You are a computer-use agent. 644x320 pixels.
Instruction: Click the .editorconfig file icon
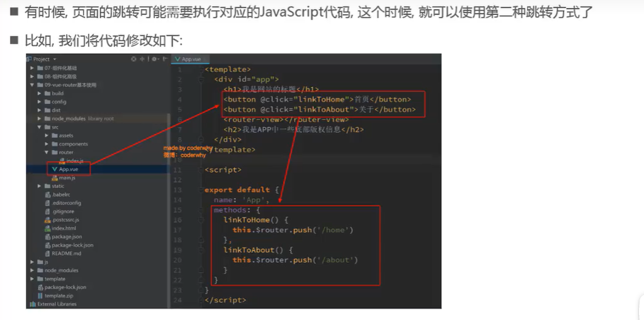pos(48,203)
